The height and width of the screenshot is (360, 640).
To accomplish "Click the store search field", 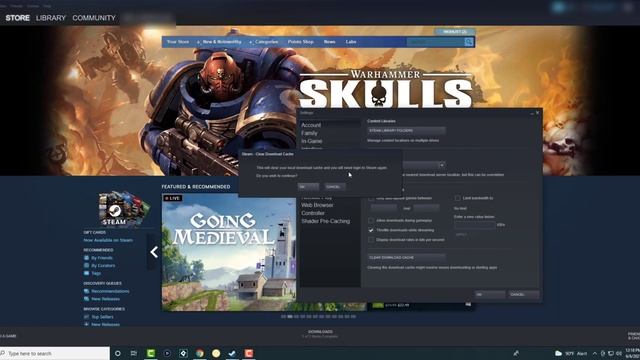I will [435, 42].
